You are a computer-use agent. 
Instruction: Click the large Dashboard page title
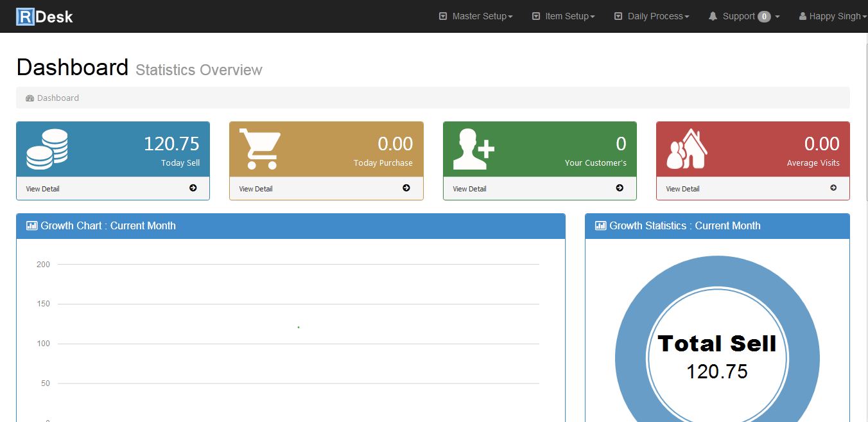pos(73,67)
